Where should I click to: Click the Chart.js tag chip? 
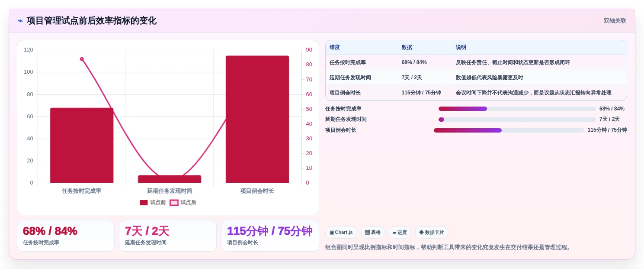pyautogui.click(x=341, y=232)
